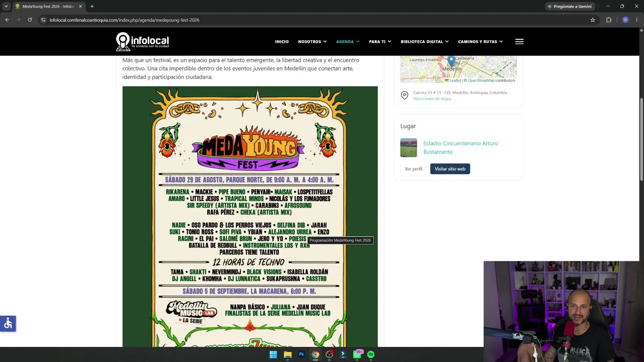Open the tab search dropdown arrow
The height and width of the screenshot is (362, 644).
click(6, 7)
